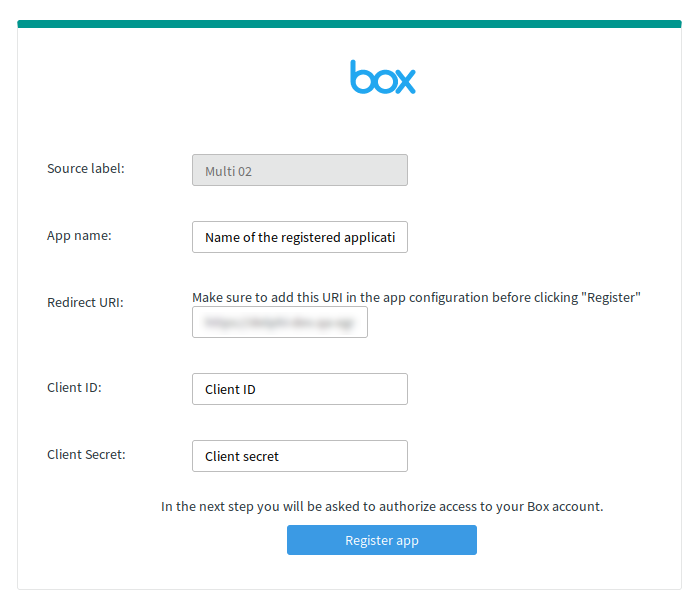Select the Redirect URI field
This screenshot has width=697, height=612.
280,322
